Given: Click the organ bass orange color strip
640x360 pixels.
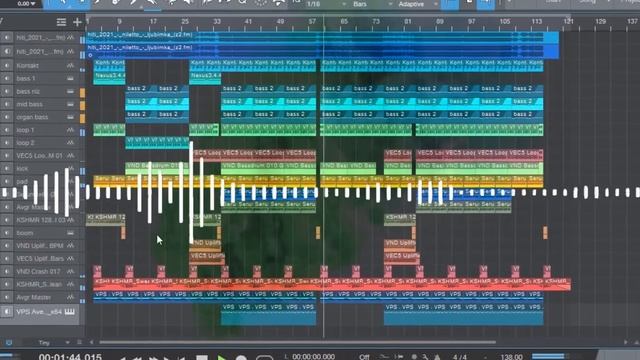Looking at the screenshot, I should tap(82, 118).
